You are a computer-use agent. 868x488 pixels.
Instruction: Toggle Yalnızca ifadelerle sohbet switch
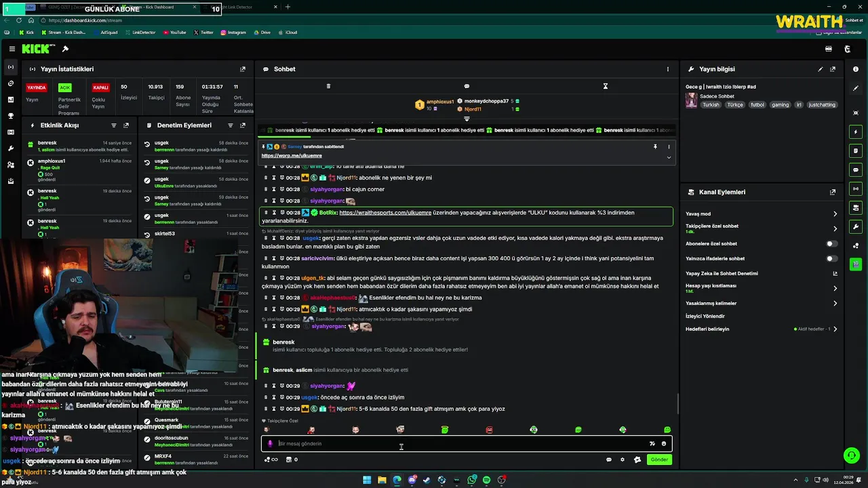tap(831, 258)
